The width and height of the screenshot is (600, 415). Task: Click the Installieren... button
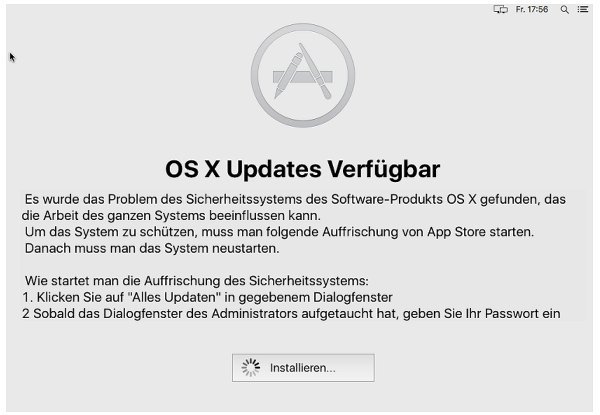coord(303,368)
